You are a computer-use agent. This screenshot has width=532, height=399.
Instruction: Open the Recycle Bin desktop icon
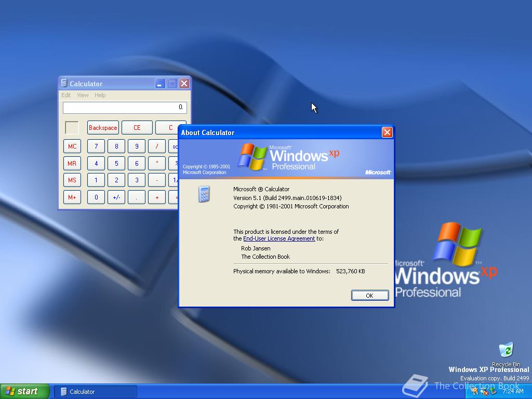[x=506, y=354]
